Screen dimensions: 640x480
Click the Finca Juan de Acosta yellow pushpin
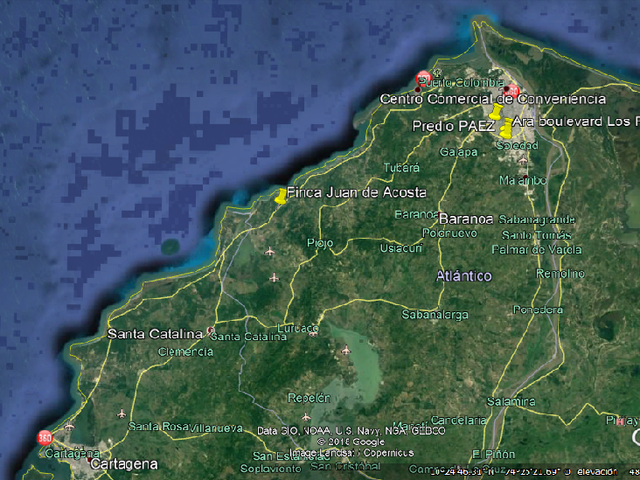pyautogui.click(x=280, y=196)
